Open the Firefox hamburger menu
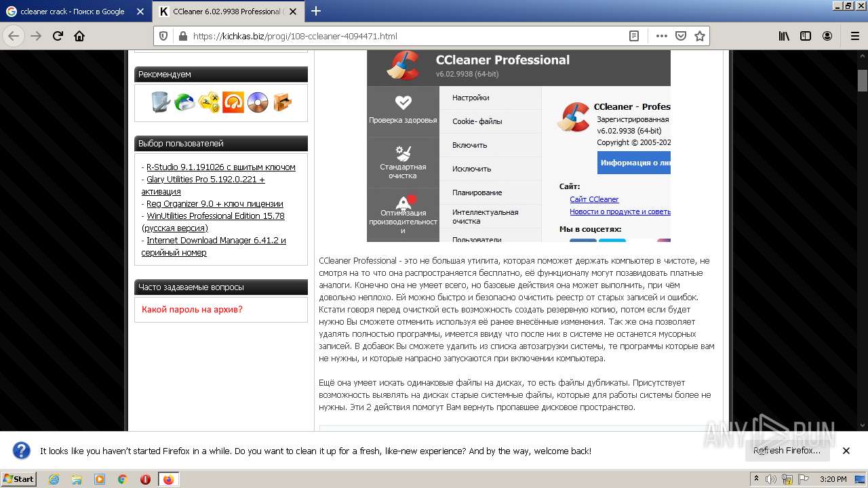 [x=854, y=36]
